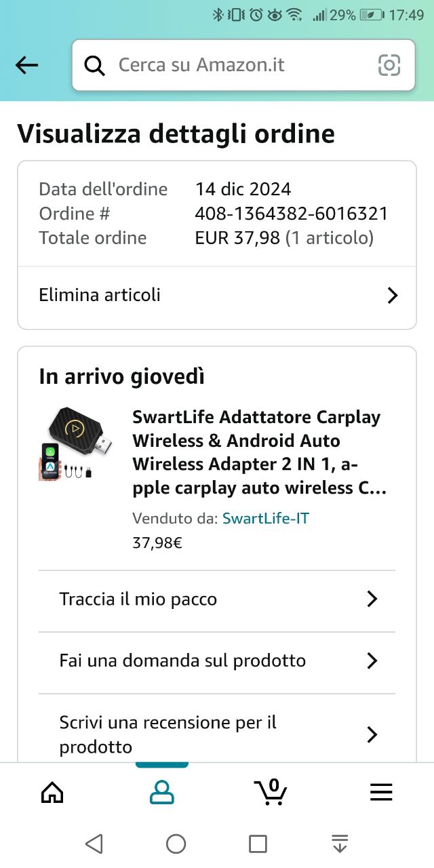Focus the Cerca su Amazon.it search field

[243, 65]
